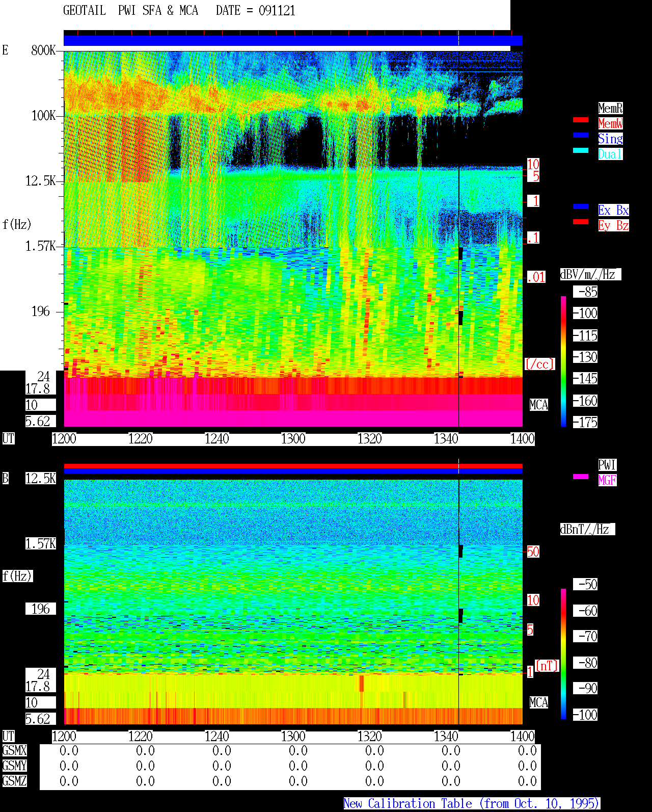Click the GSMX row label

click(x=14, y=751)
